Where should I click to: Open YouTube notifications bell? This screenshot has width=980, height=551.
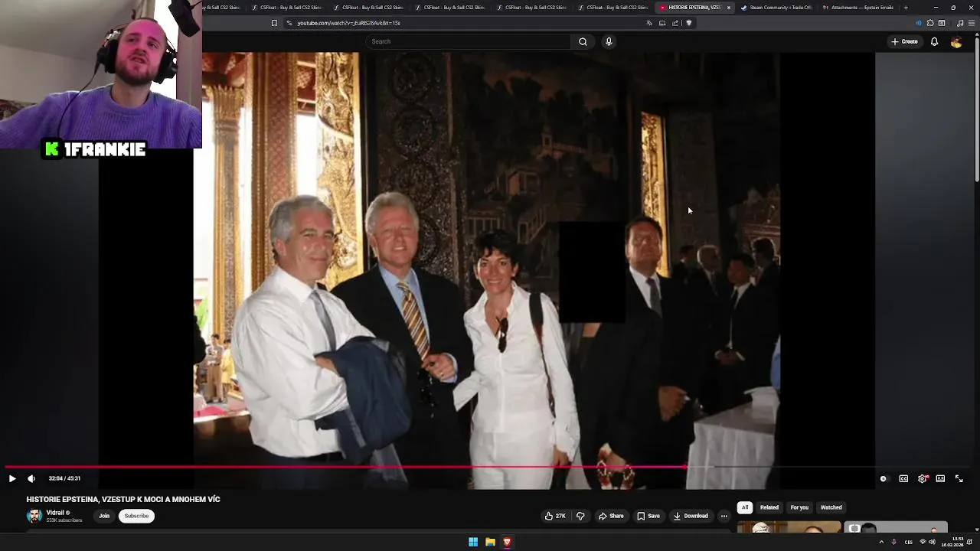click(934, 41)
